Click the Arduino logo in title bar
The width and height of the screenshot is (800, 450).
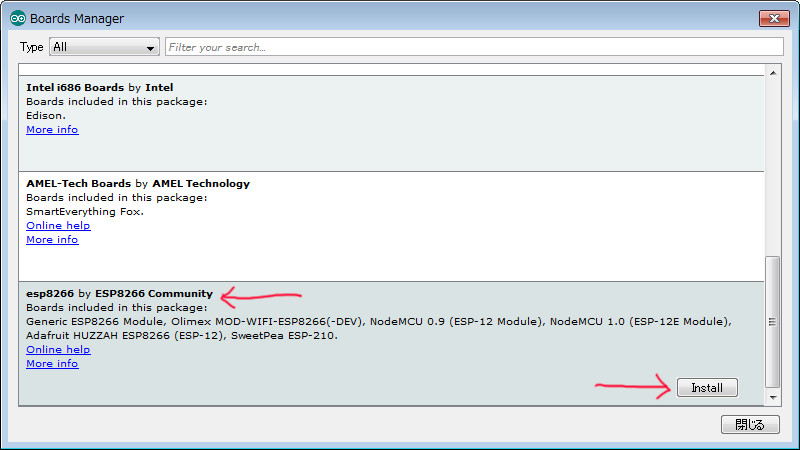pyautogui.click(x=17, y=18)
